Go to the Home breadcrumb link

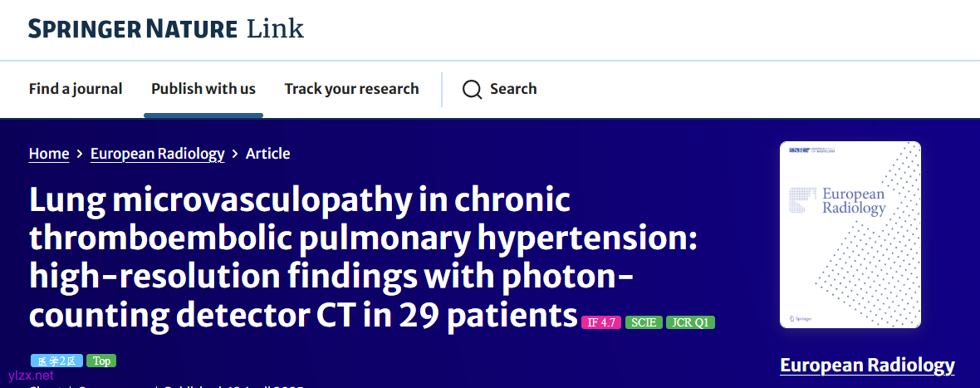pyautogui.click(x=49, y=154)
